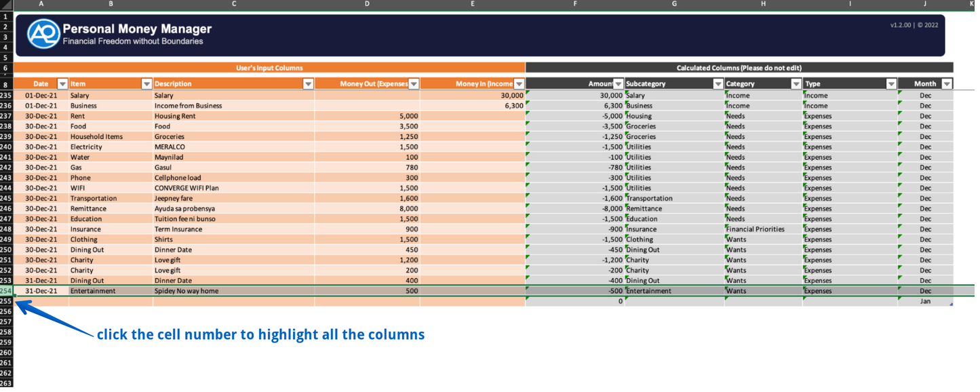Click the User's Input Columns header banner
The width and height of the screenshot is (980, 392).
tap(269, 68)
